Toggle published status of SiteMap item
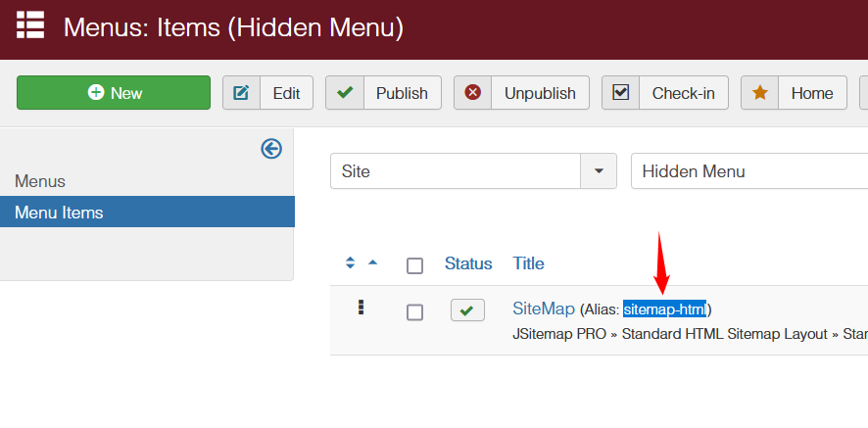Viewport: 868px width, 428px height. click(x=467, y=310)
